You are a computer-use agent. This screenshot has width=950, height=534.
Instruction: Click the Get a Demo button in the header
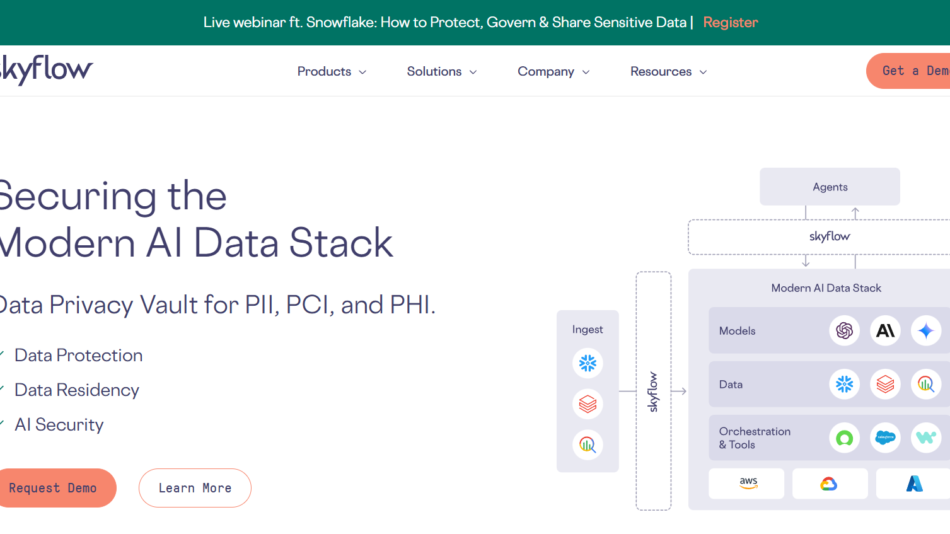tap(912, 71)
